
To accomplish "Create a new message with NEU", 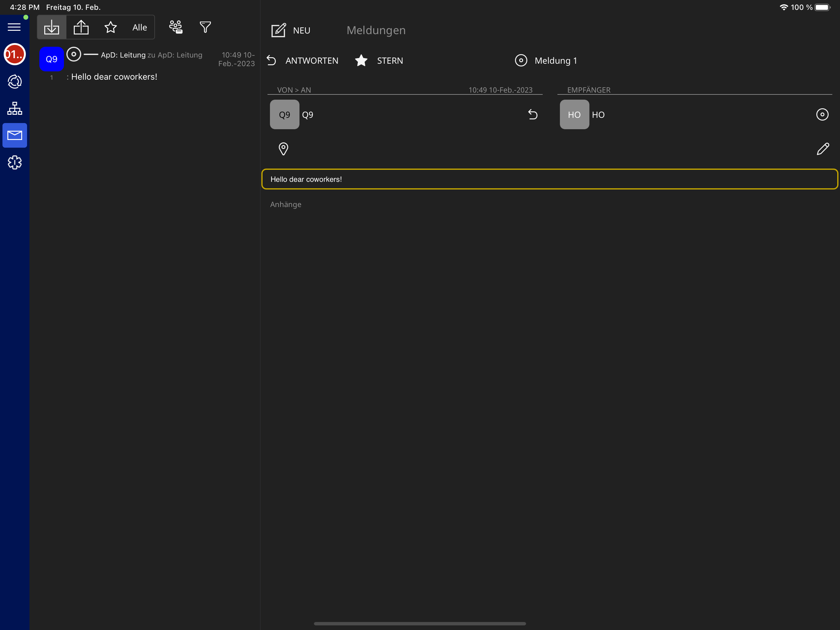I will [302, 30].
